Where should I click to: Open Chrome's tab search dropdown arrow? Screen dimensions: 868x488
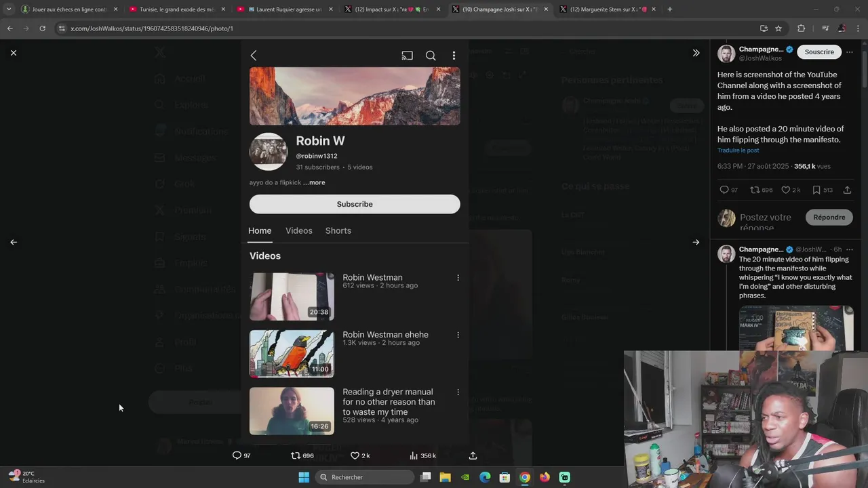pyautogui.click(x=8, y=9)
